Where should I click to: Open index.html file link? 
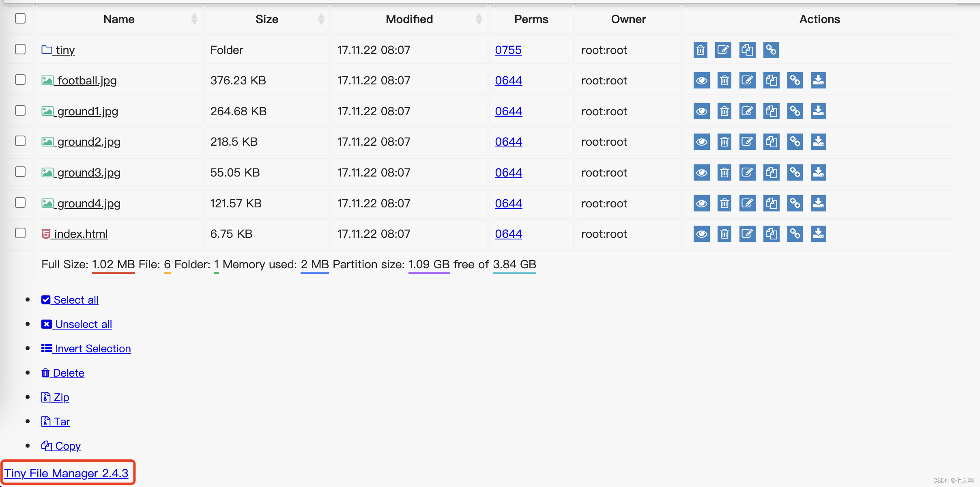point(75,234)
